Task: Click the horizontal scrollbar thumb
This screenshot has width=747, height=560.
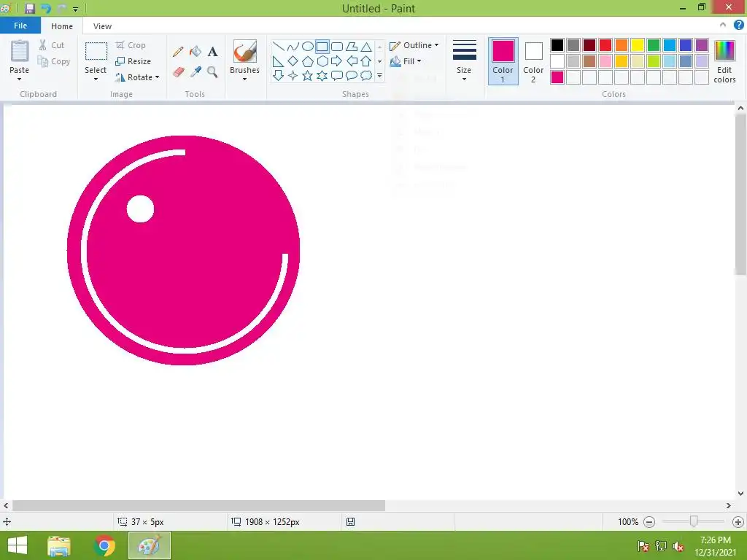Action: click(x=198, y=506)
